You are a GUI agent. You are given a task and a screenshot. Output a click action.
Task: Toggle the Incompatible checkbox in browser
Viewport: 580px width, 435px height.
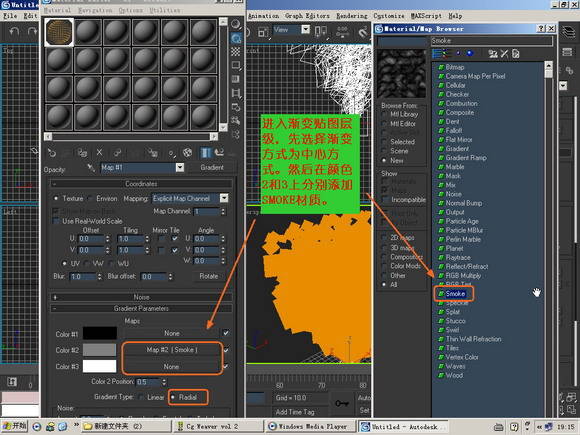tap(385, 200)
